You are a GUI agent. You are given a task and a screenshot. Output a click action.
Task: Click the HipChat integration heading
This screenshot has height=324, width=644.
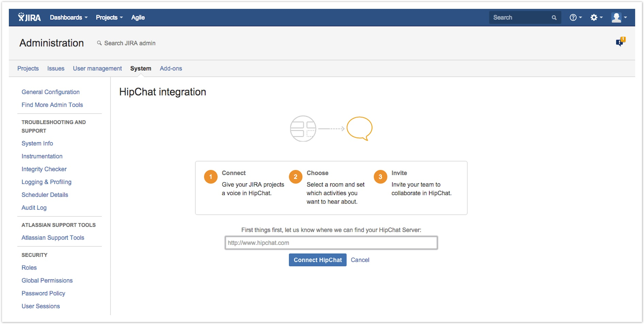click(x=162, y=92)
